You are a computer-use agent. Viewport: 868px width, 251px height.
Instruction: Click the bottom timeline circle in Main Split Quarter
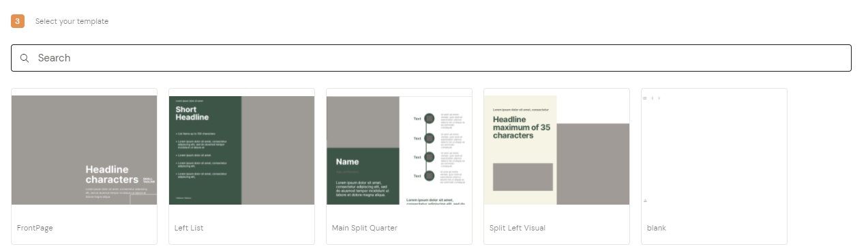click(x=430, y=176)
